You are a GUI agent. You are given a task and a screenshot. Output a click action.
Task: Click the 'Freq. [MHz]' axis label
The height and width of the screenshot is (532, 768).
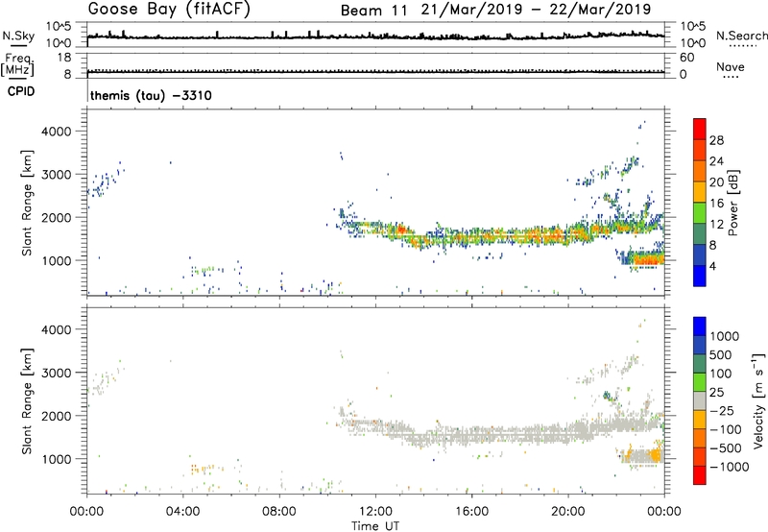18,64
